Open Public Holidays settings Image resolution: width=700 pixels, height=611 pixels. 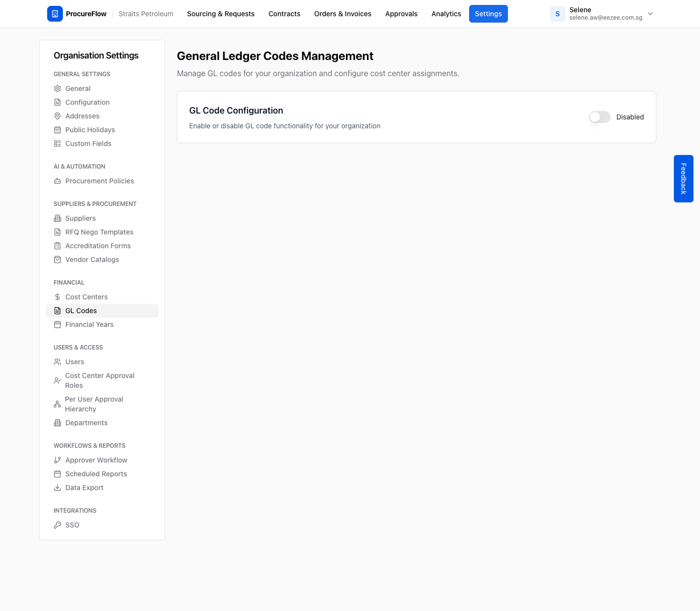click(102, 130)
